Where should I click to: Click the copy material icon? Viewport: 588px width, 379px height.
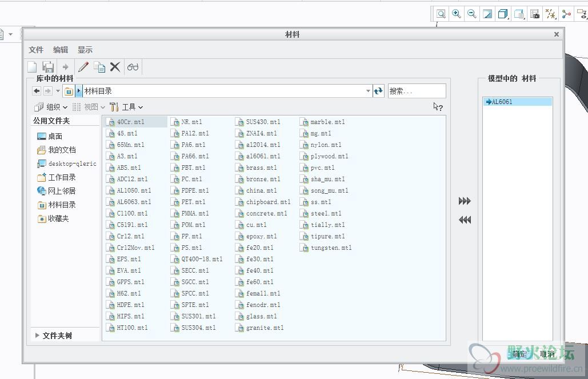[99, 67]
